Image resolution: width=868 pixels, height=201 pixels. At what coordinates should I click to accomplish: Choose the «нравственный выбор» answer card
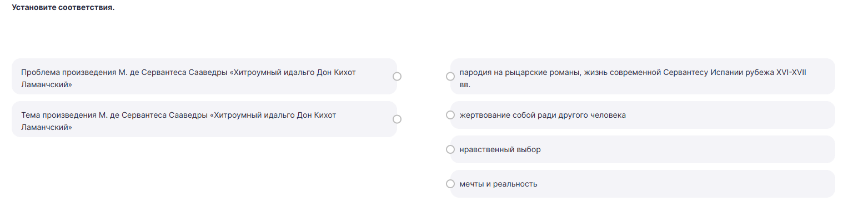(643, 149)
